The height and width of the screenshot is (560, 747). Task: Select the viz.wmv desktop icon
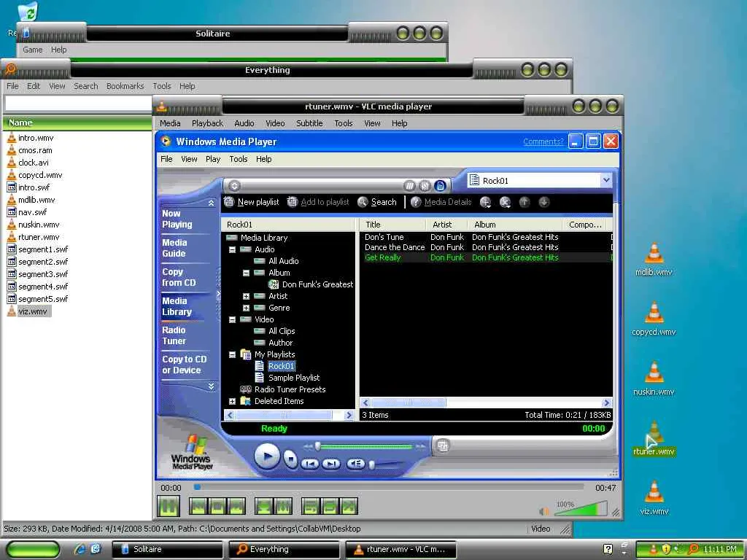pyautogui.click(x=654, y=498)
